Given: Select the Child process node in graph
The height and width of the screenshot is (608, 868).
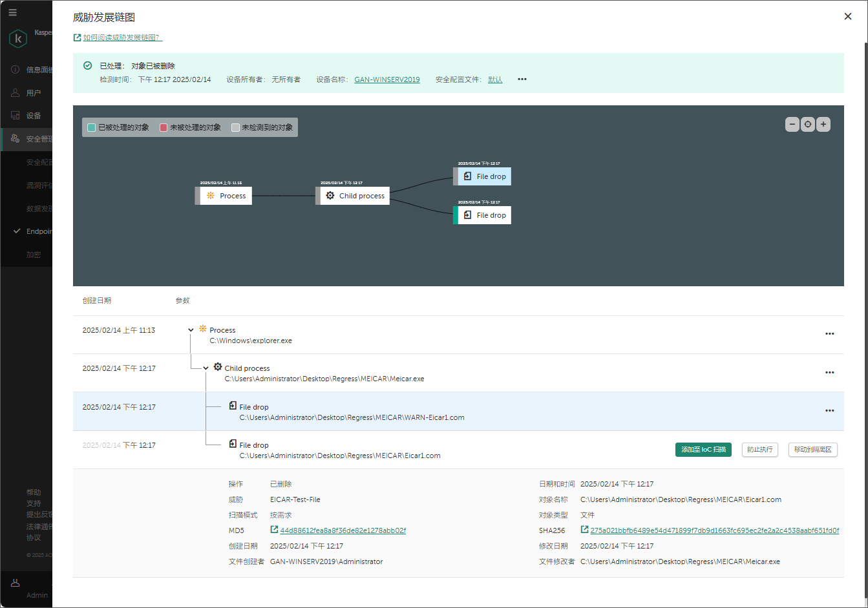Looking at the screenshot, I should click(355, 196).
